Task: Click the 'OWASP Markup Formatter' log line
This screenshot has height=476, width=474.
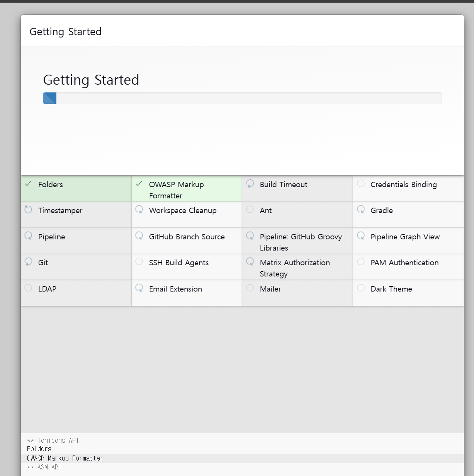Action: [x=65, y=458]
